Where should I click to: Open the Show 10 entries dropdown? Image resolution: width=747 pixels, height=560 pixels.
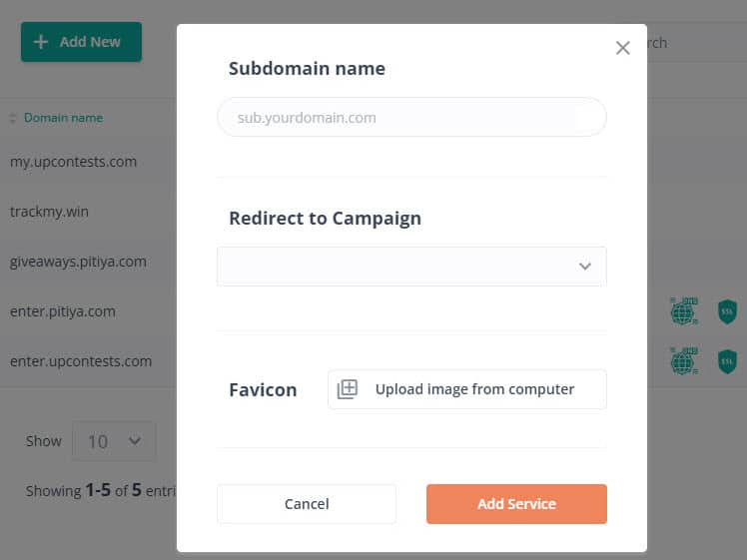point(114,441)
